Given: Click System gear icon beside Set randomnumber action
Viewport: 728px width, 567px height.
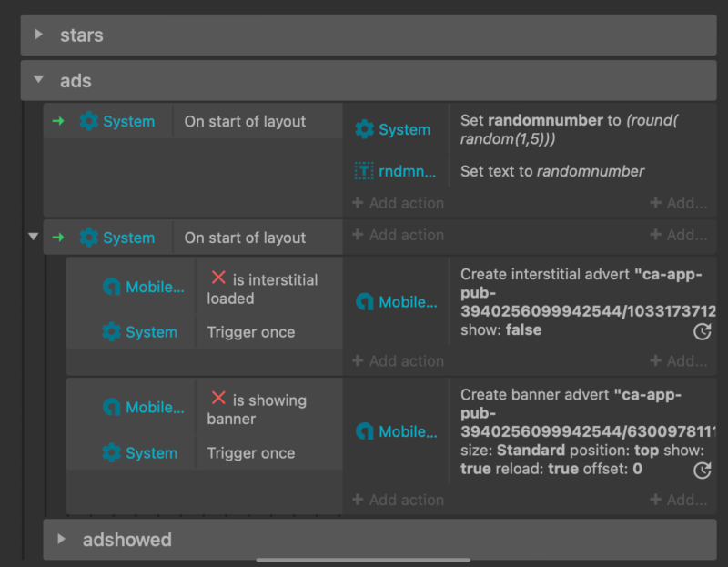Looking at the screenshot, I should point(365,129).
